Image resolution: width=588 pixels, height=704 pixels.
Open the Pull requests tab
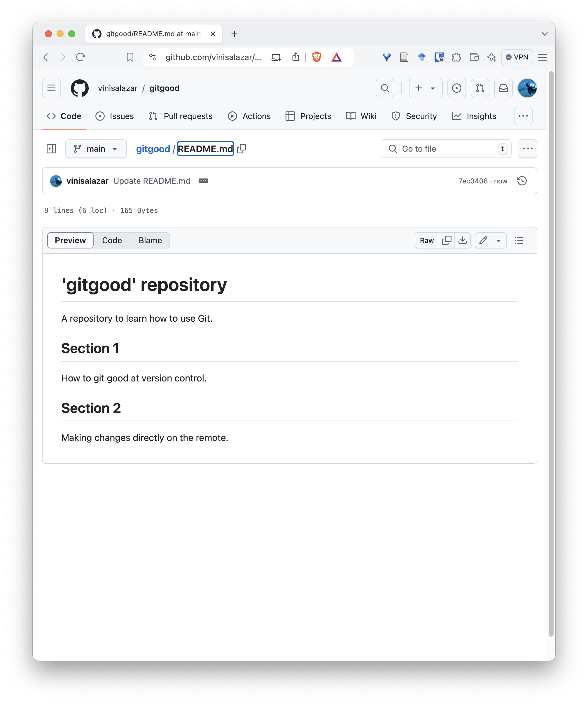181,116
